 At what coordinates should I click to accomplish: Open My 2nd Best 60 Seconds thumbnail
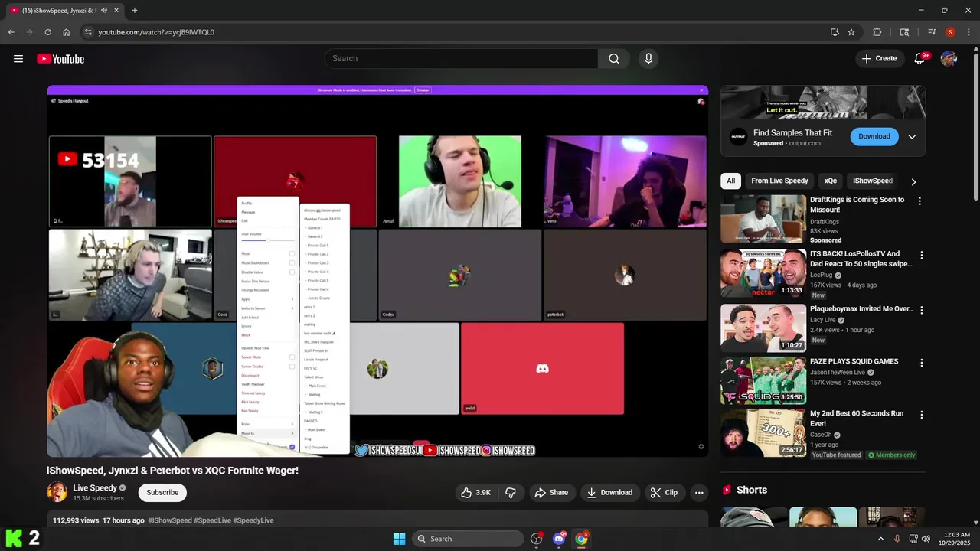(x=763, y=432)
